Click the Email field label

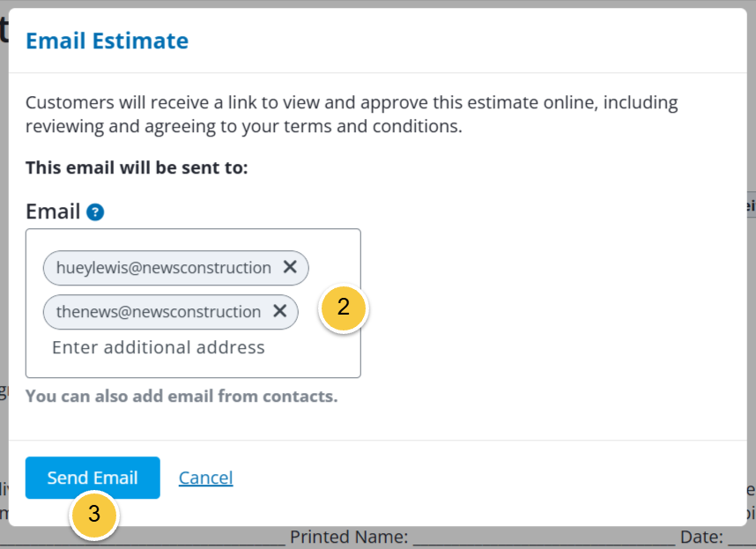point(53,211)
